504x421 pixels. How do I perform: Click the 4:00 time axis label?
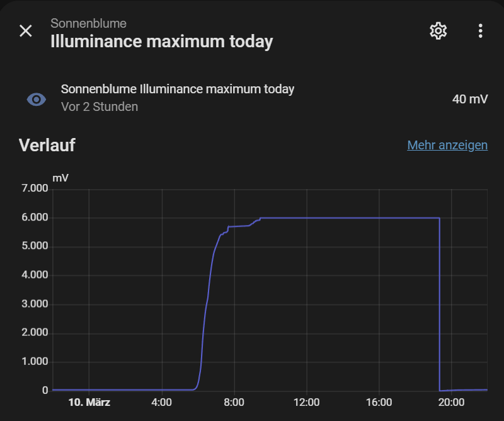pyautogui.click(x=162, y=402)
